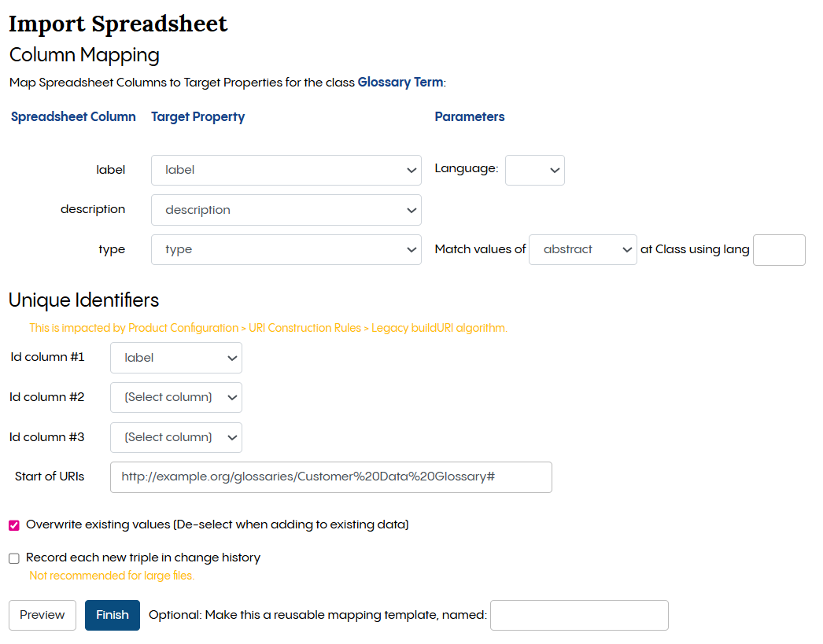Image resolution: width=823 pixels, height=644 pixels.
Task: Open the label Target Property dropdown
Action: (286, 170)
